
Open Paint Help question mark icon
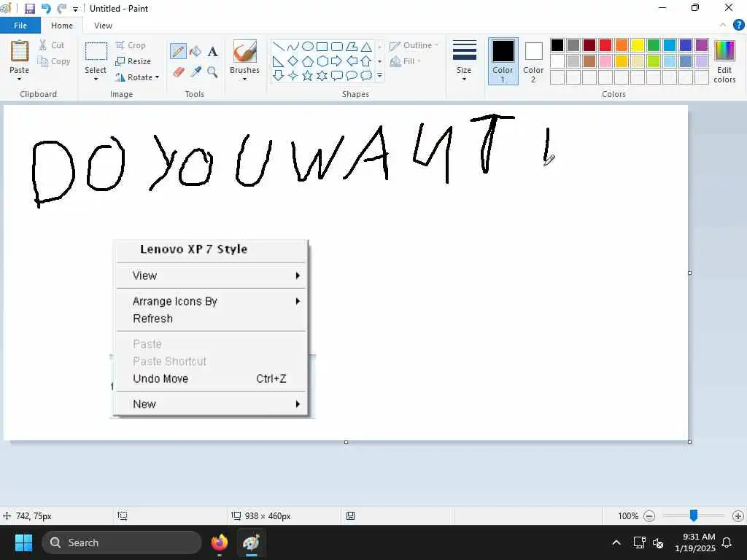coord(738,26)
